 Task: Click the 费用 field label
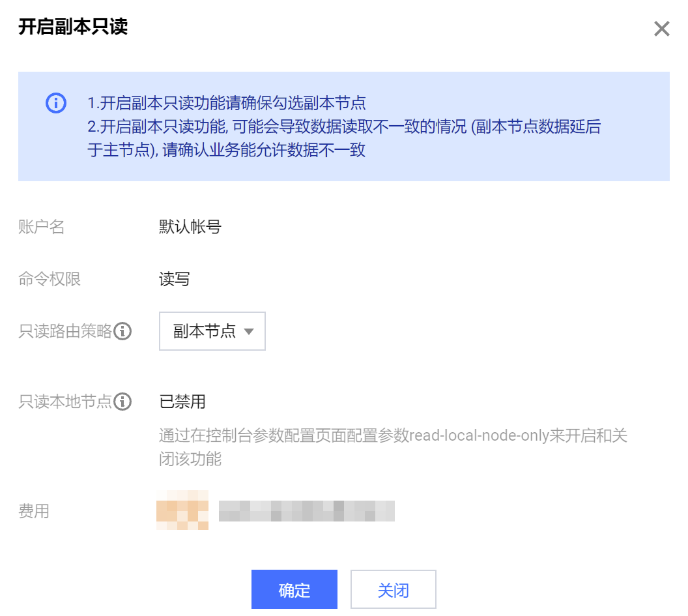click(34, 511)
